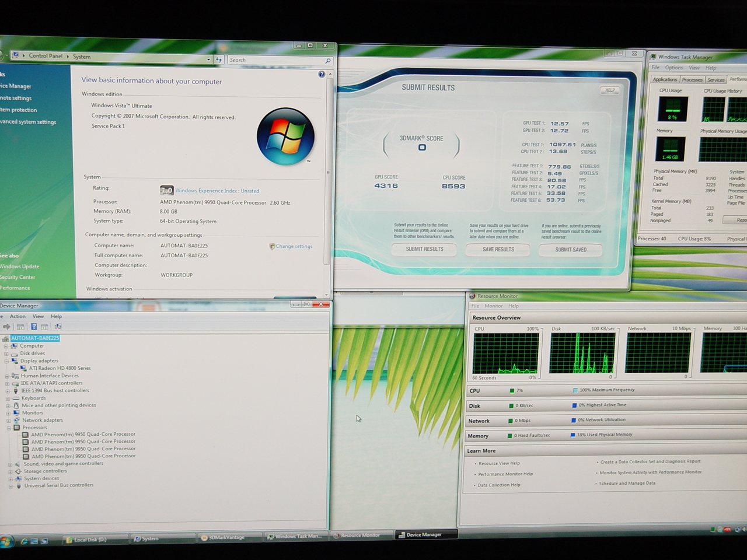747x560 pixels.
Task: Select the AUTOMAT-BA0E225 root node
Action: pos(35,338)
